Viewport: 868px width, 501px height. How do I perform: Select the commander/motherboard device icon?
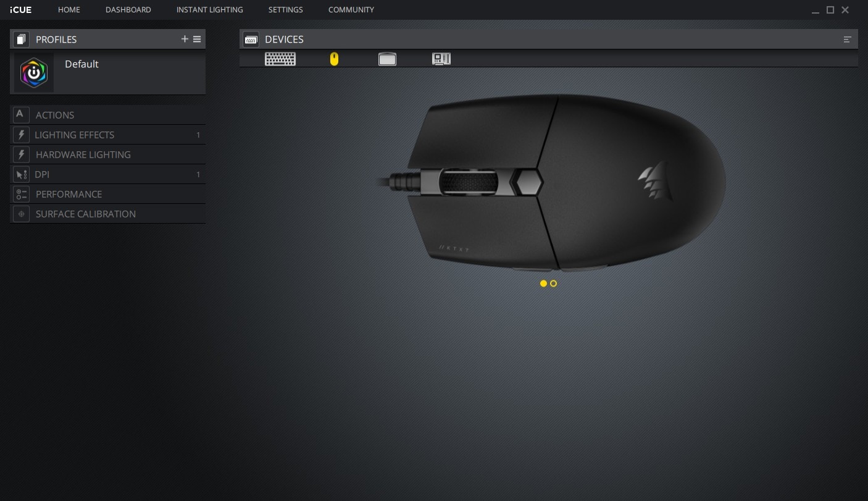point(441,59)
